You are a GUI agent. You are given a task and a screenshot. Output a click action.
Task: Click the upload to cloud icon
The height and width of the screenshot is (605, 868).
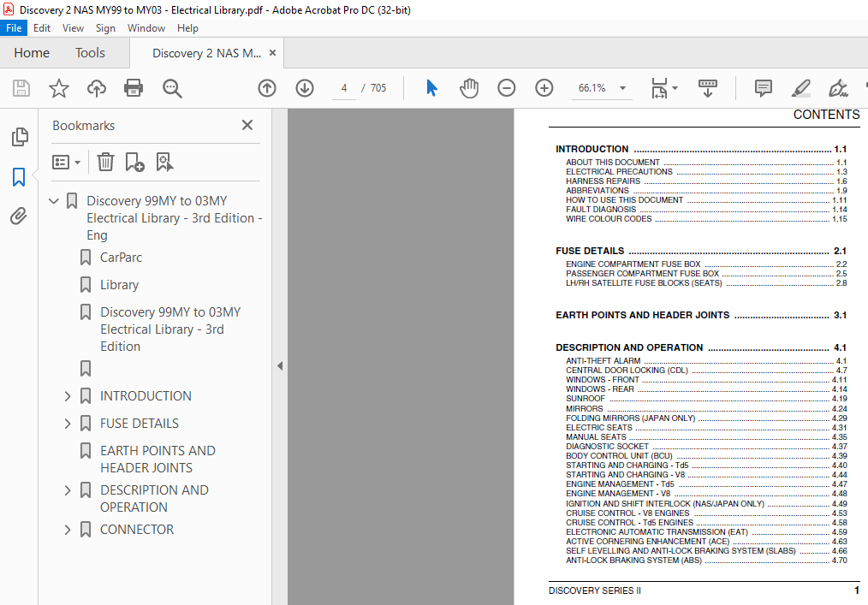97,88
